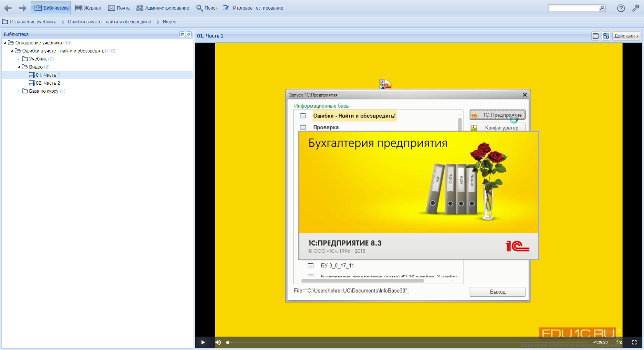Click the Выход button in video
The width and height of the screenshot is (644, 350).
498,292
